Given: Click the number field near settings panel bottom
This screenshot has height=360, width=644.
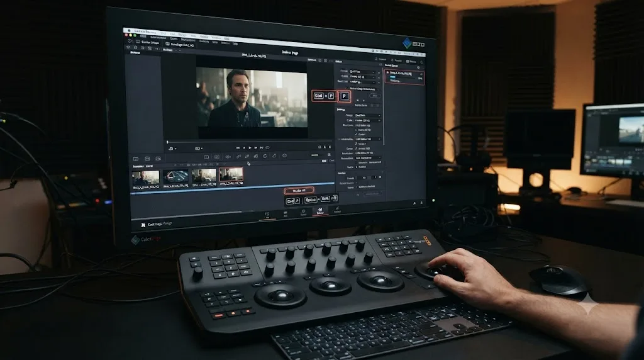Looking at the screenshot, I should [x=363, y=177].
